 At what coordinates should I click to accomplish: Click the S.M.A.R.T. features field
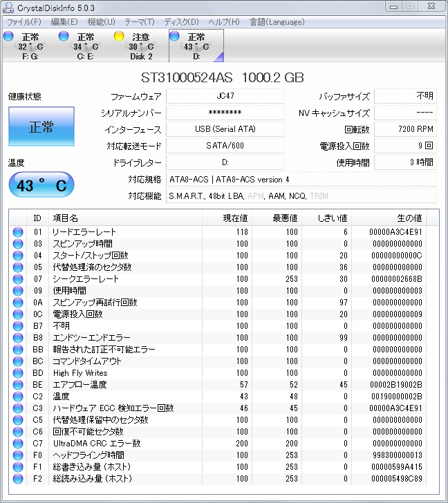[301, 196]
